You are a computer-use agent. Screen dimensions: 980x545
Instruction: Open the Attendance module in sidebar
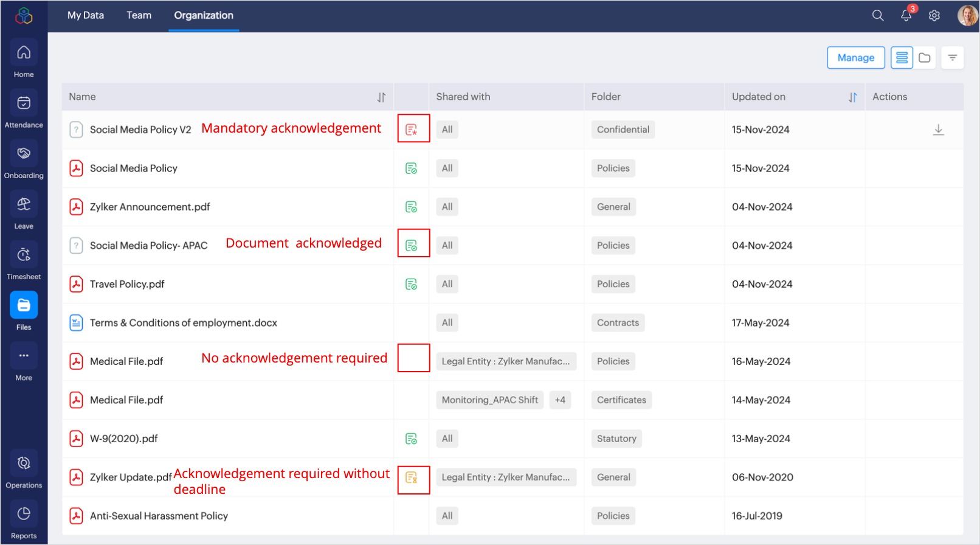click(x=24, y=103)
